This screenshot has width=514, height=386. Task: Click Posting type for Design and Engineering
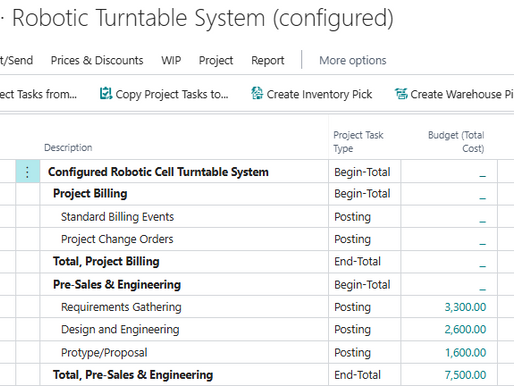pyautogui.click(x=352, y=329)
